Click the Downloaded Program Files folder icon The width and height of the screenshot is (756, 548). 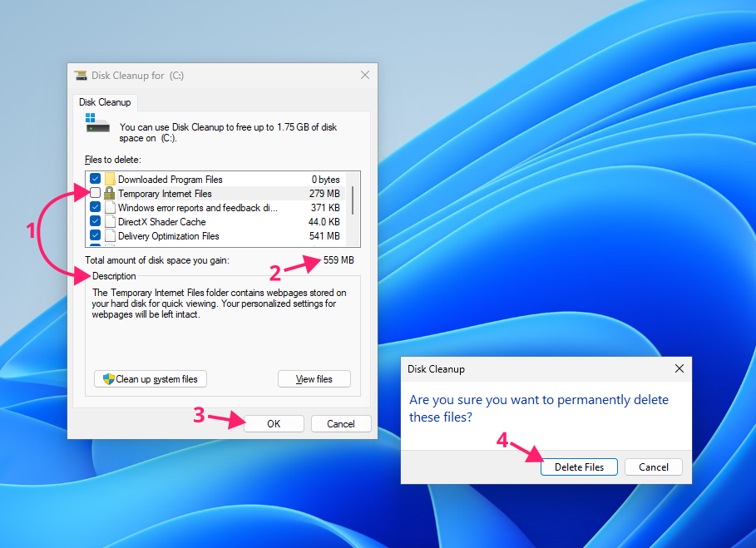click(x=110, y=179)
